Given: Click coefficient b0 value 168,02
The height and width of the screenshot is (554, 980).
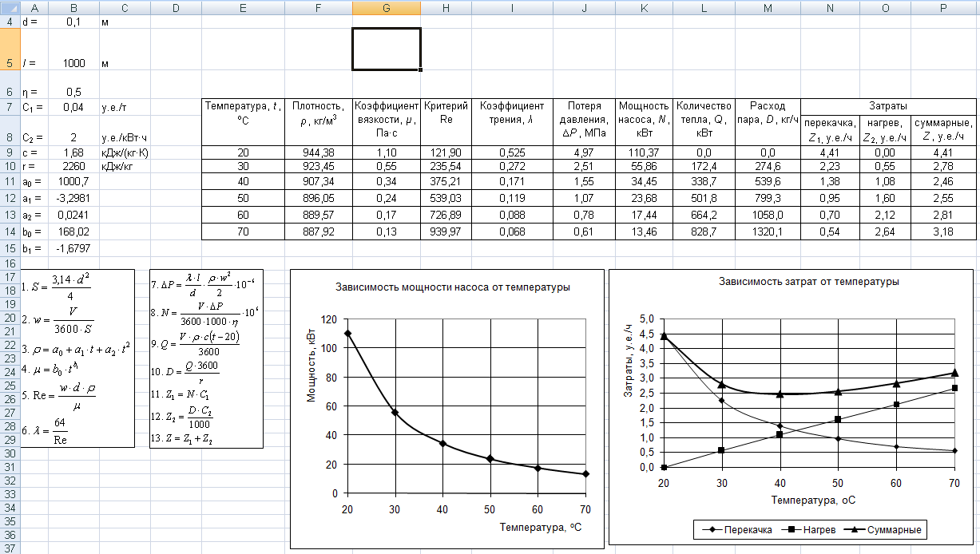Looking at the screenshot, I should point(73,231).
